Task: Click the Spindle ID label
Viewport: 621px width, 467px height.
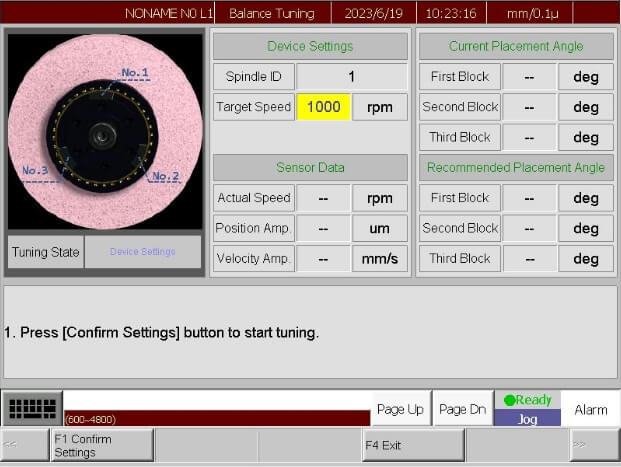Action: tap(254, 76)
